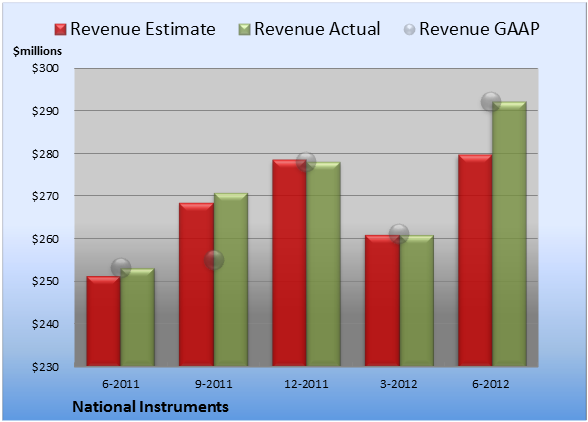Click the 6-2012 x-axis label
The height and width of the screenshot is (422, 588).
click(x=491, y=384)
